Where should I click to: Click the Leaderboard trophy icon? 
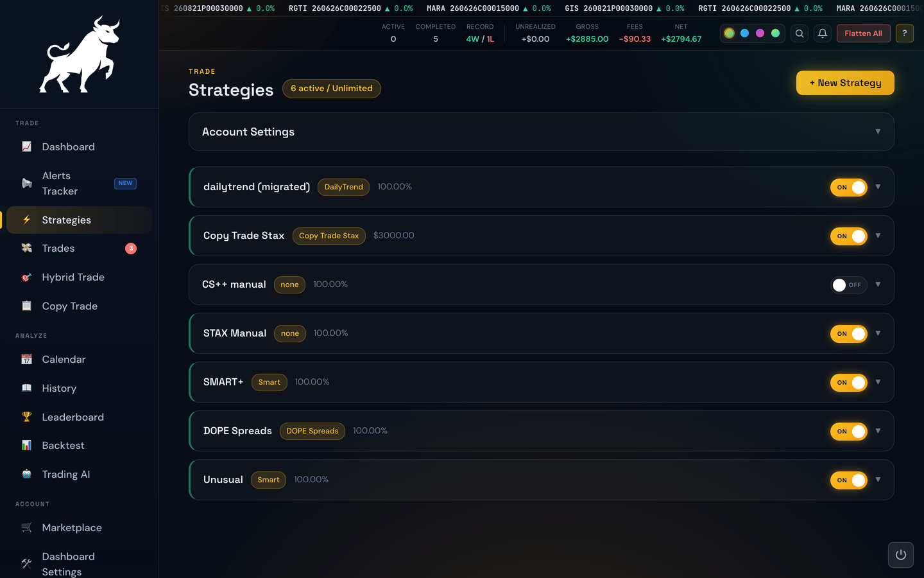[26, 417]
